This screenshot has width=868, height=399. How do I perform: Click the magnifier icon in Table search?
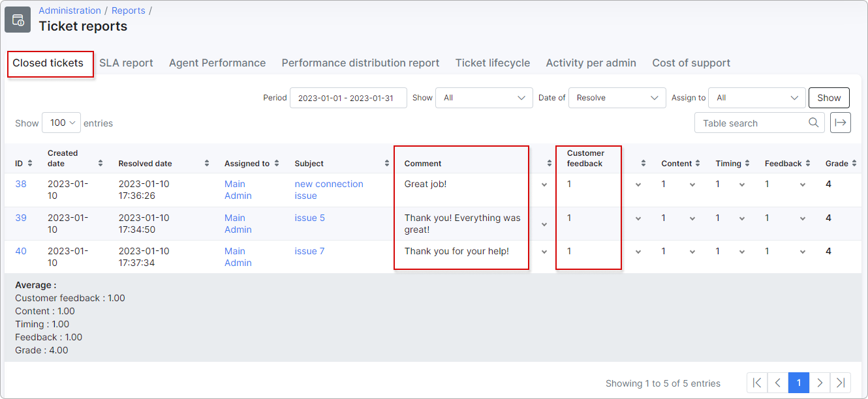[x=813, y=123]
